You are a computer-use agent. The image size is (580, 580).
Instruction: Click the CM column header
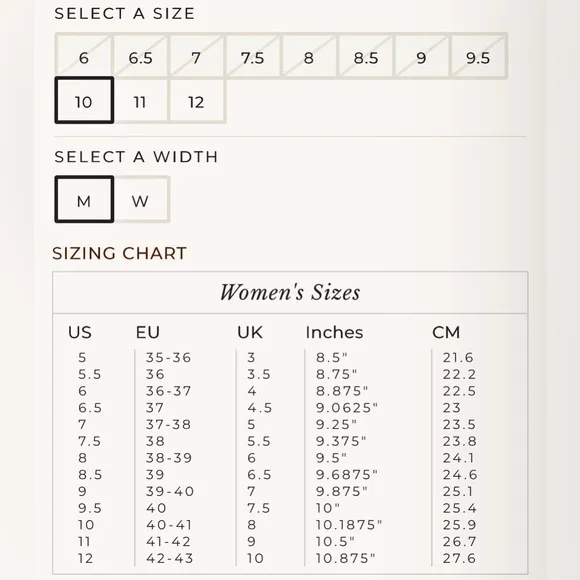point(446,332)
